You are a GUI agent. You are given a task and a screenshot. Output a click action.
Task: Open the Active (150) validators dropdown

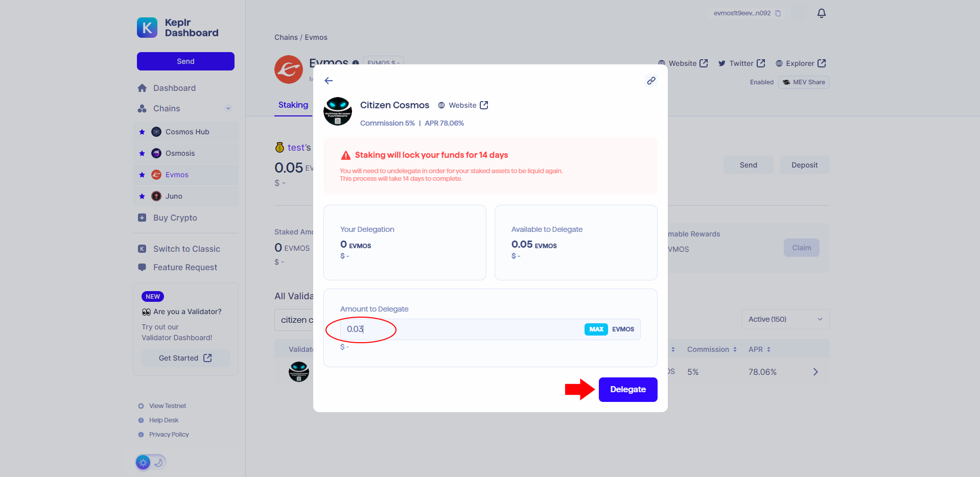click(785, 319)
